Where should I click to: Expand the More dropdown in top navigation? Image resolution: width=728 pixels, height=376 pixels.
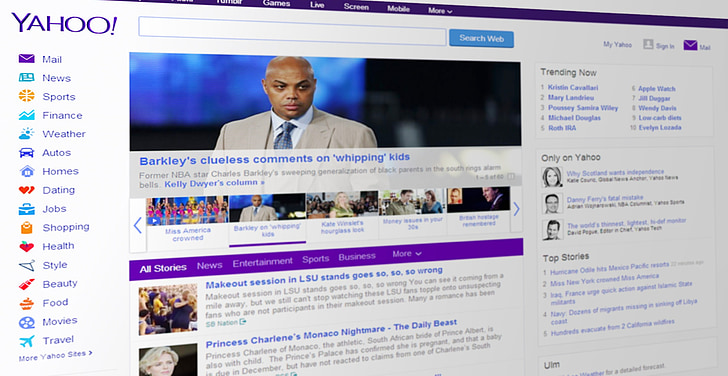440,10
